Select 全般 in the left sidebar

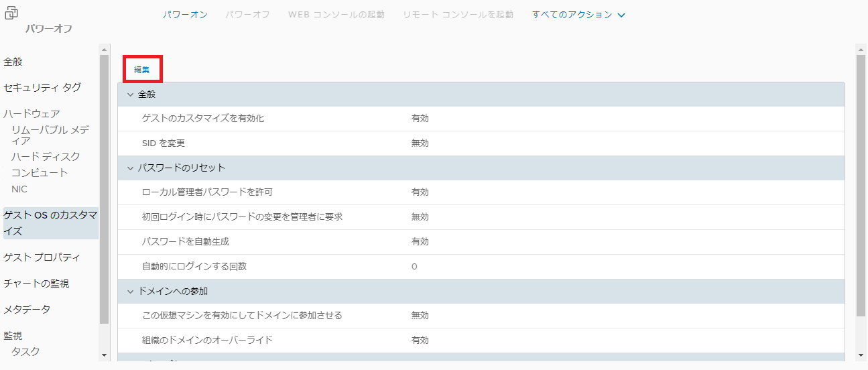pyautogui.click(x=13, y=62)
